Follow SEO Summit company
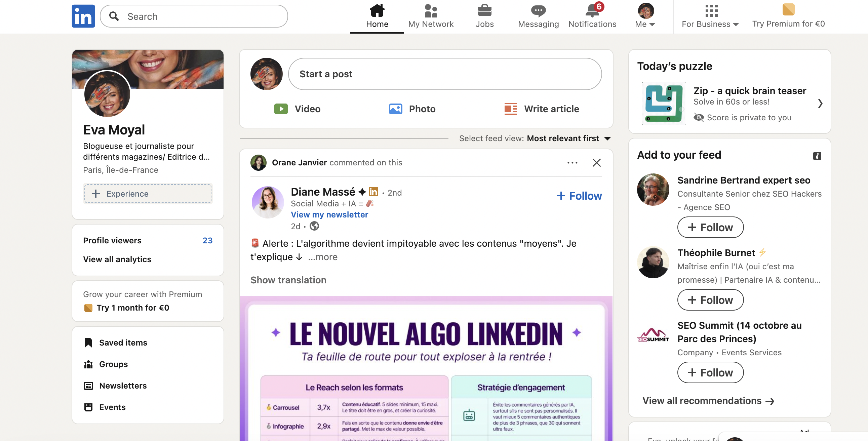 710,373
